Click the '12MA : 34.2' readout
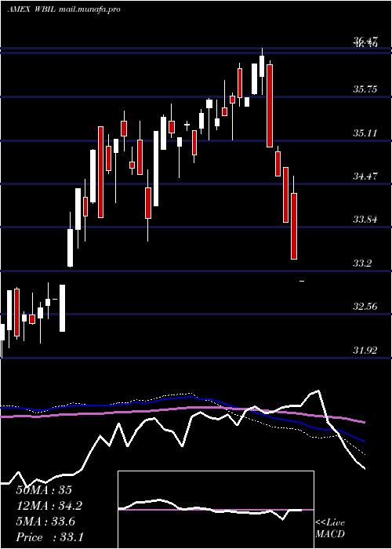 (x=49, y=506)
